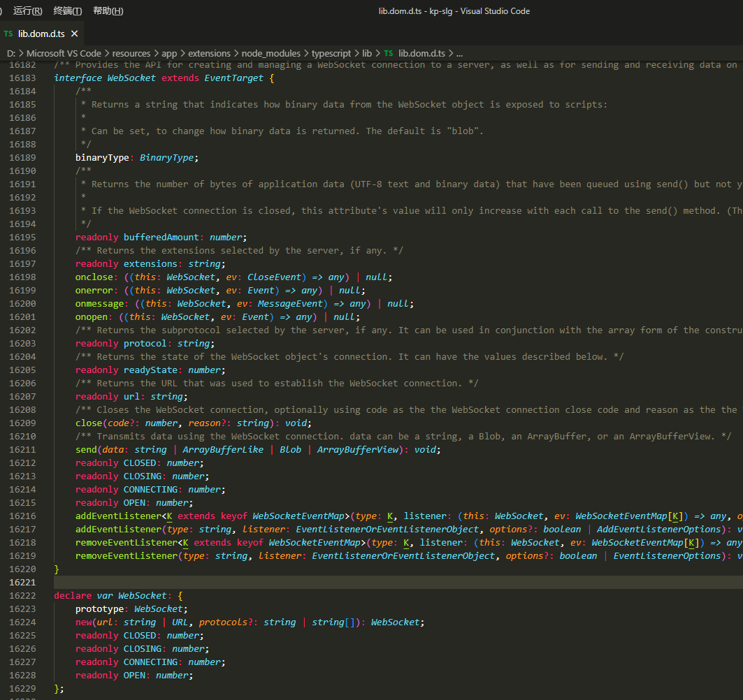This screenshot has height=700, width=743.
Task: Place cursor on empty line 16221
Action: pos(398,582)
